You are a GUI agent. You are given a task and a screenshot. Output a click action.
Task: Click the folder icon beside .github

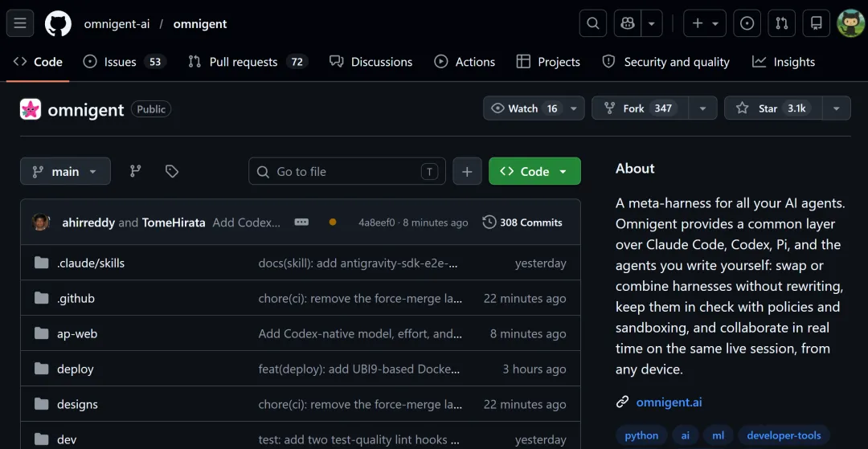[42, 299]
